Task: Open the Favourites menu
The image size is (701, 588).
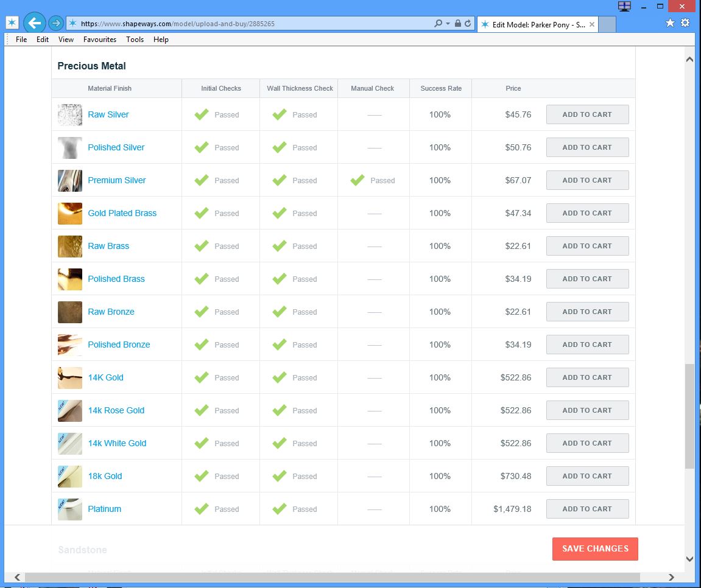Action: pos(100,40)
